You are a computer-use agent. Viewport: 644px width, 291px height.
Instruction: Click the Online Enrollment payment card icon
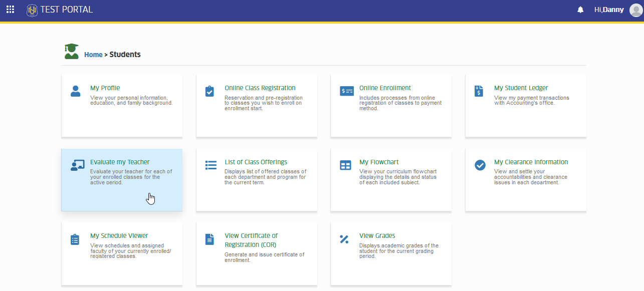tap(347, 91)
